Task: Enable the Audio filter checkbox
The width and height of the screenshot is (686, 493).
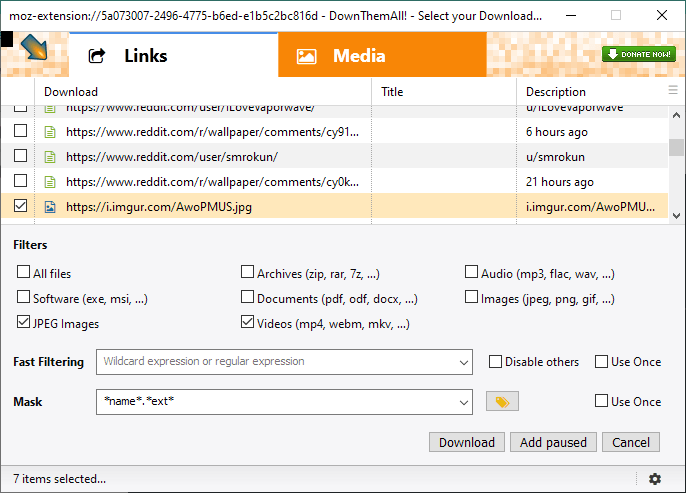Action: click(471, 272)
